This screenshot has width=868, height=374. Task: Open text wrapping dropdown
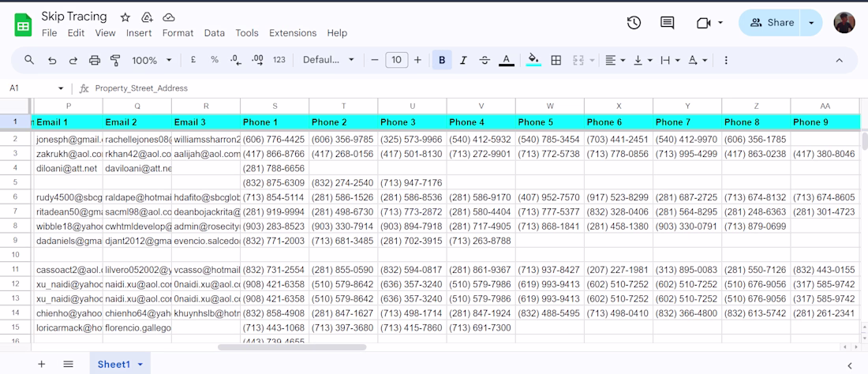click(670, 60)
